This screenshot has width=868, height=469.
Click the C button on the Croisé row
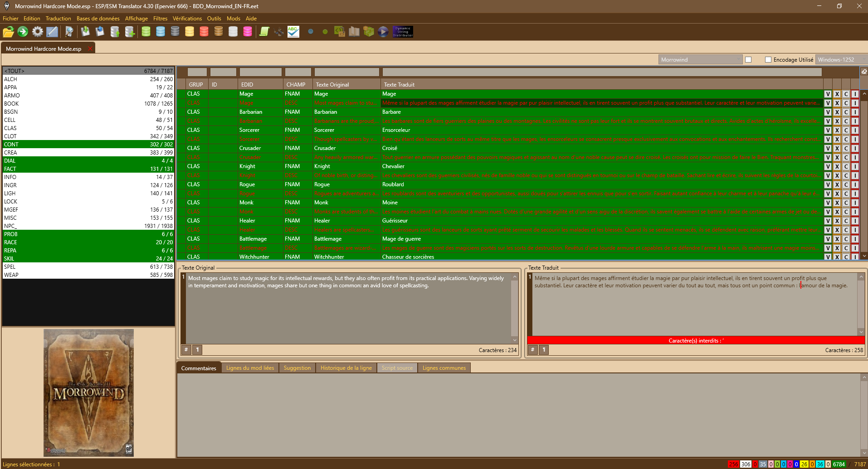[x=846, y=148]
